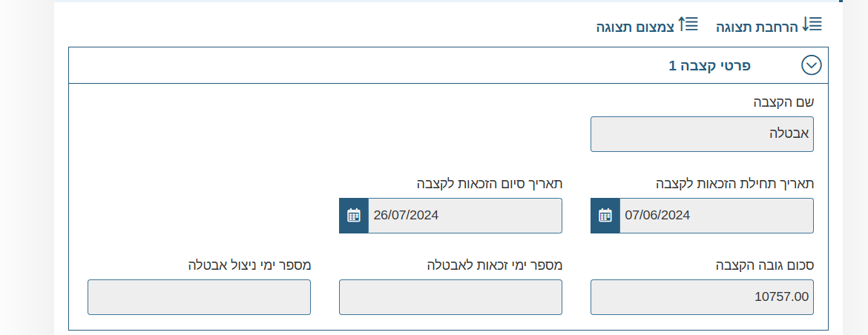
Task: Click the הרחבת תצוגה text link
Action: tap(757, 27)
